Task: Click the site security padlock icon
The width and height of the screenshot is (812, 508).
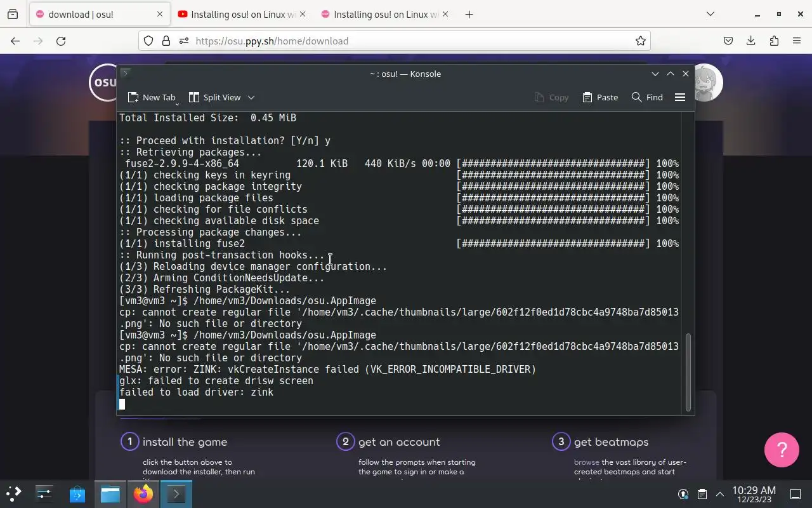Action: coord(166,41)
